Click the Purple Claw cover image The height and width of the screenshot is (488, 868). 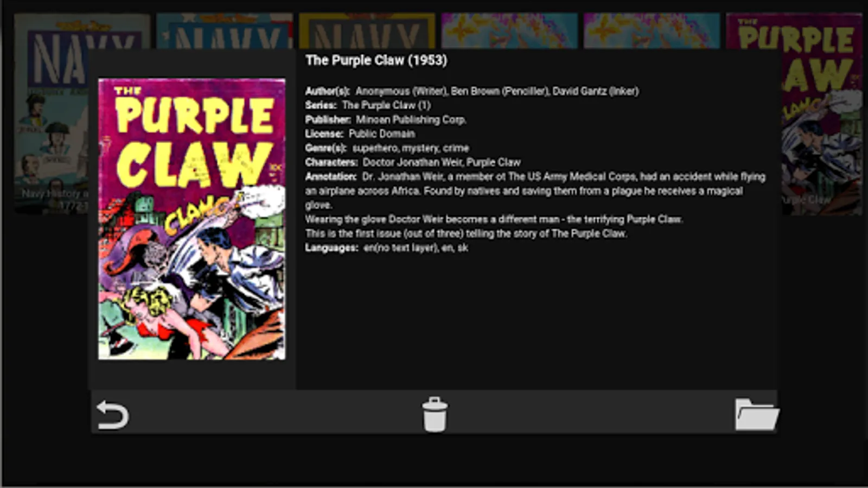[192, 219]
